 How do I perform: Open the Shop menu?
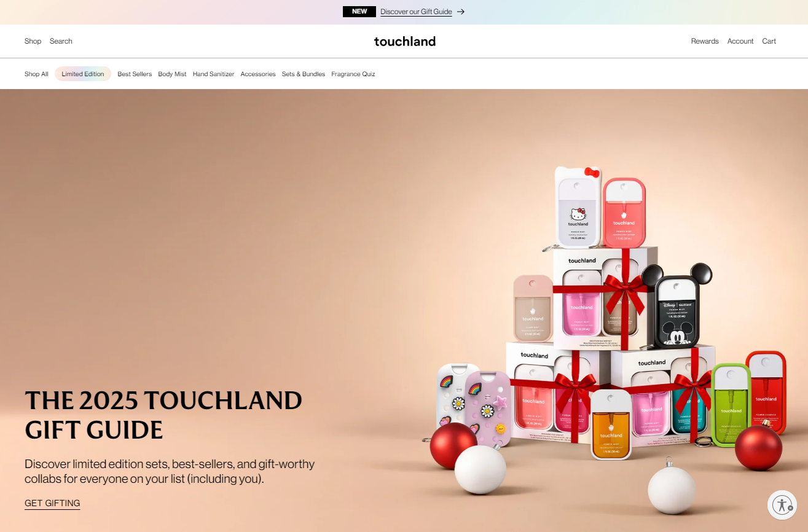click(x=33, y=41)
